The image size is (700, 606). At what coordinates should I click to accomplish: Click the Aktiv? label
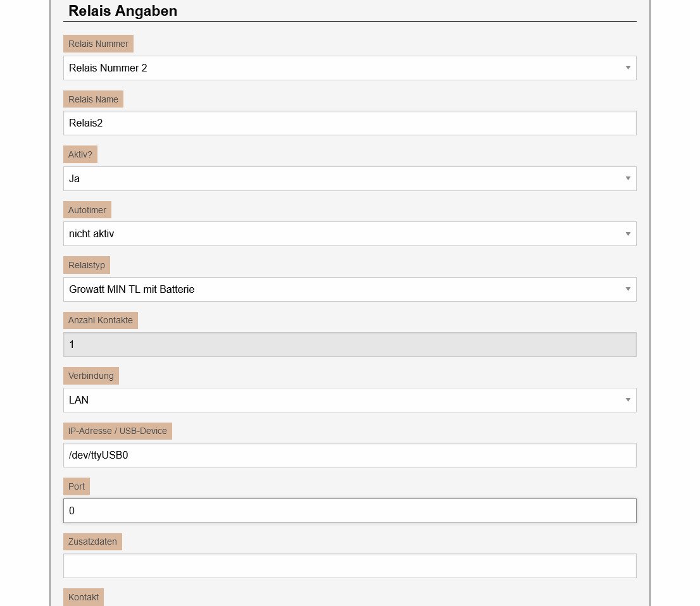point(81,154)
